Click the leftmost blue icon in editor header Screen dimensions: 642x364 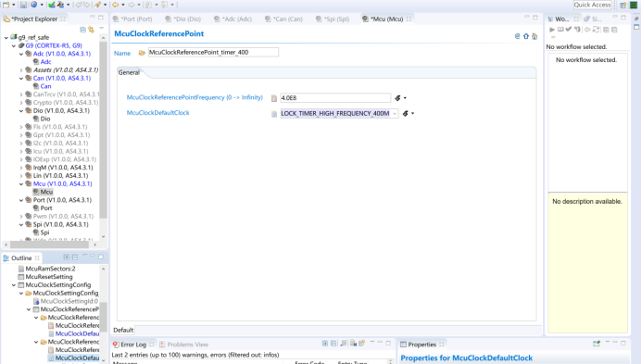click(x=518, y=36)
